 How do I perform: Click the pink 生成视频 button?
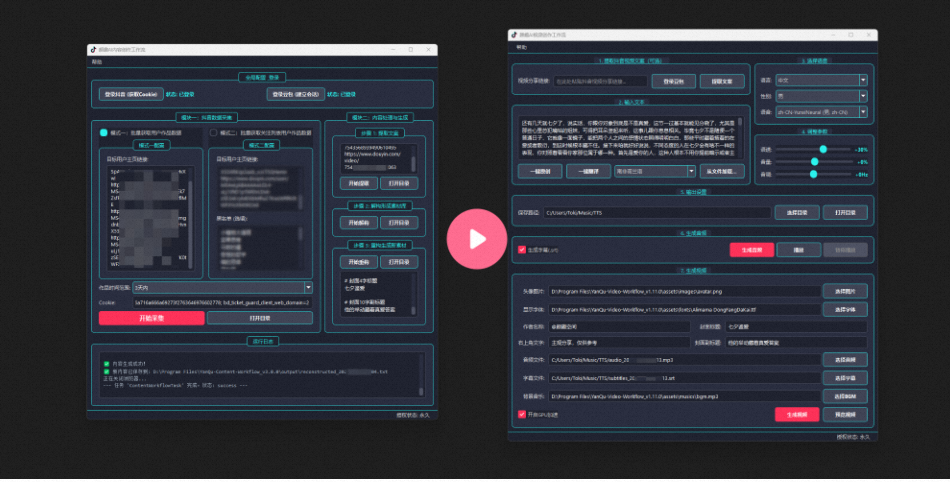pos(796,414)
